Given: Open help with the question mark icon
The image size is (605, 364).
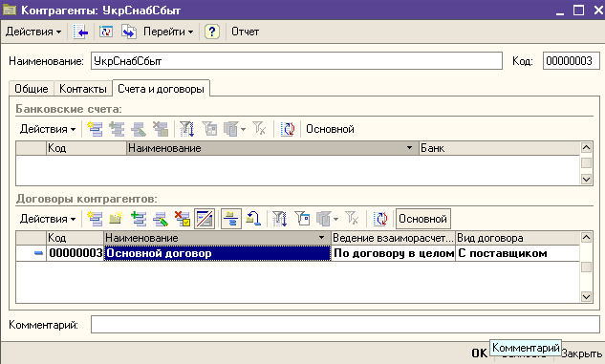Looking at the screenshot, I should click(212, 32).
